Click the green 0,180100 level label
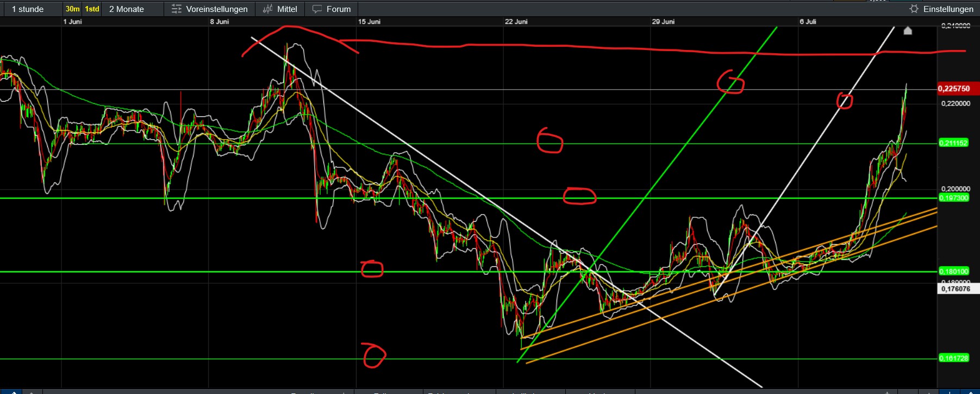980x394 pixels. click(953, 271)
